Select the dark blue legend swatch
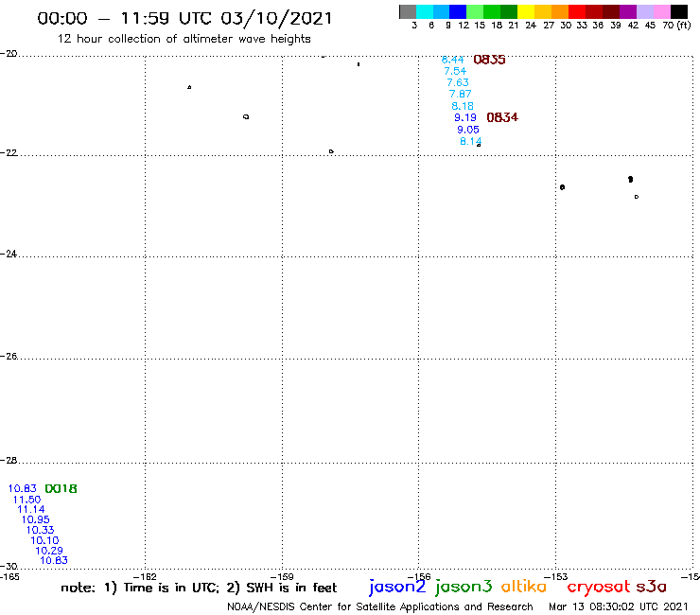Viewport: 700px width, 615px height. click(x=458, y=11)
